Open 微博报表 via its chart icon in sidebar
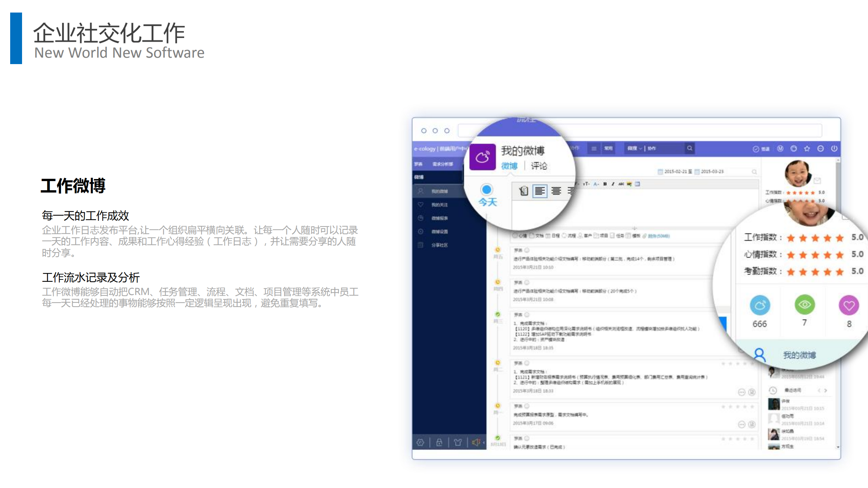 click(421, 218)
